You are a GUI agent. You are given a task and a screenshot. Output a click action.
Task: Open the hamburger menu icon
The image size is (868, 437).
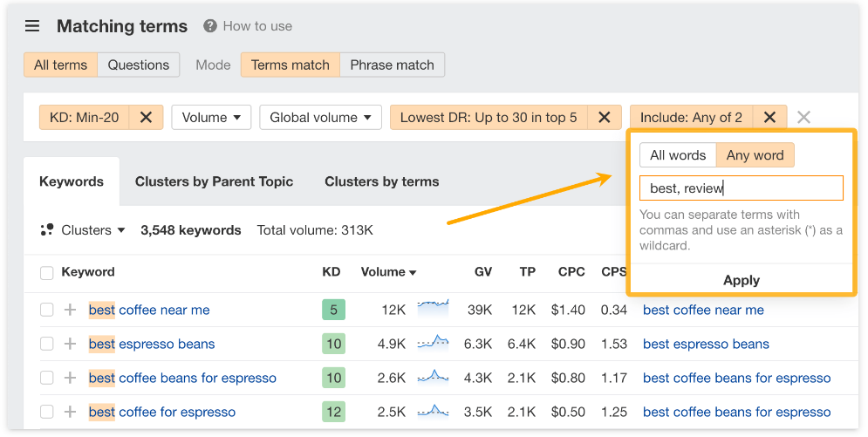pos(32,26)
